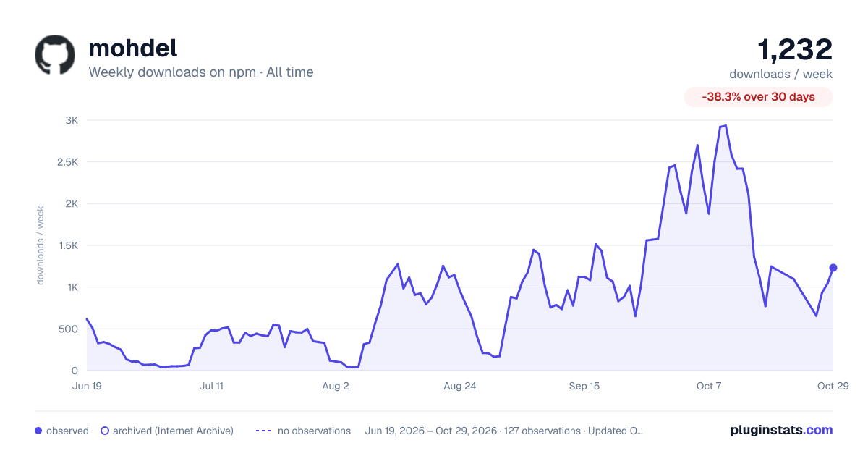The width and height of the screenshot is (868, 456).
Task: Click the date range and observations summary text
Action: 504,431
